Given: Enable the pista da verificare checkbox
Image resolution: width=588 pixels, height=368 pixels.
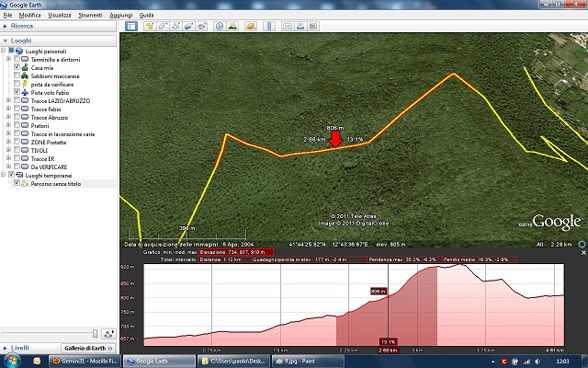Looking at the screenshot, I should pyautogui.click(x=17, y=84).
